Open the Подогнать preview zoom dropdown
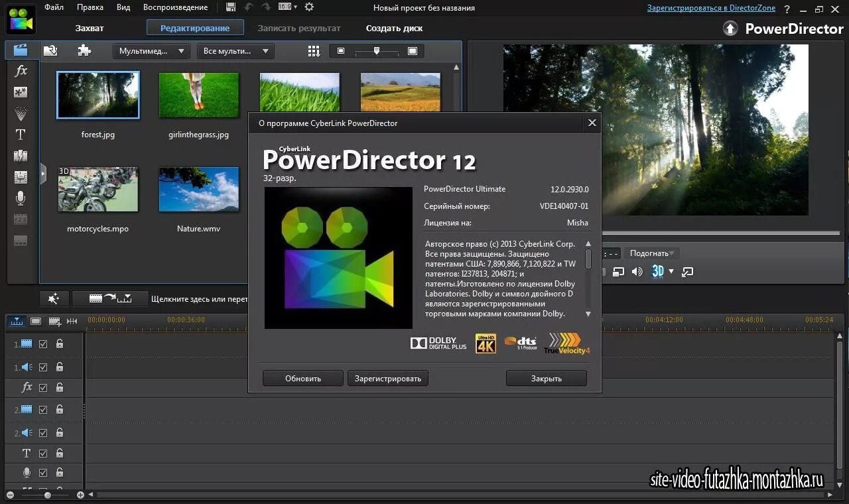This screenshot has width=849, height=504. click(x=652, y=253)
